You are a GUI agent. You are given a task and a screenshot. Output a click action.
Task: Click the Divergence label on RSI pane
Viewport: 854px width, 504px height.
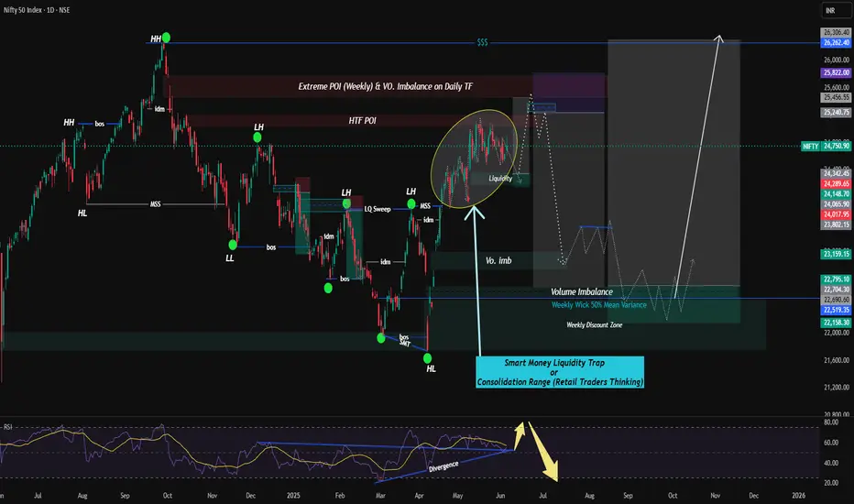[x=443, y=467]
